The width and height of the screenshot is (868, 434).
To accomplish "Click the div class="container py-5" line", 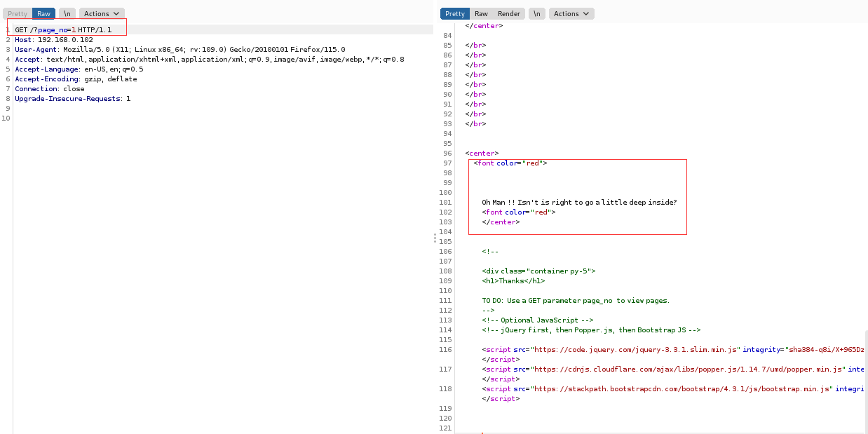I will coord(538,271).
